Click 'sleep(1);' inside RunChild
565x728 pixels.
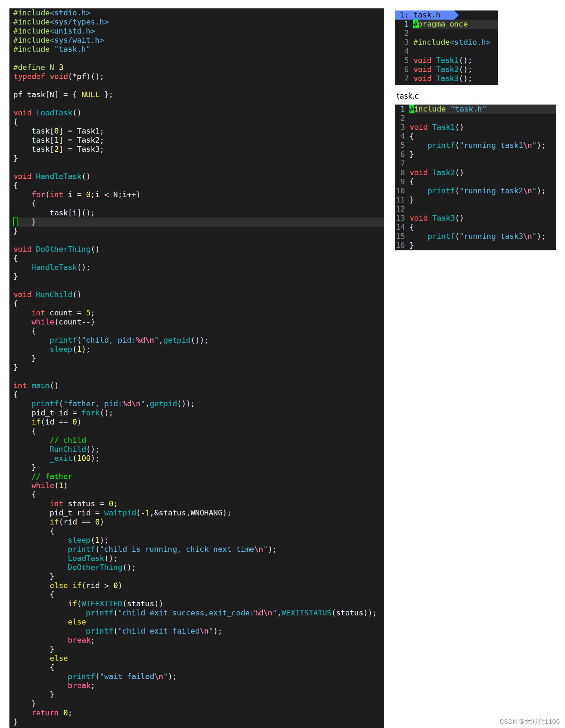(70, 349)
